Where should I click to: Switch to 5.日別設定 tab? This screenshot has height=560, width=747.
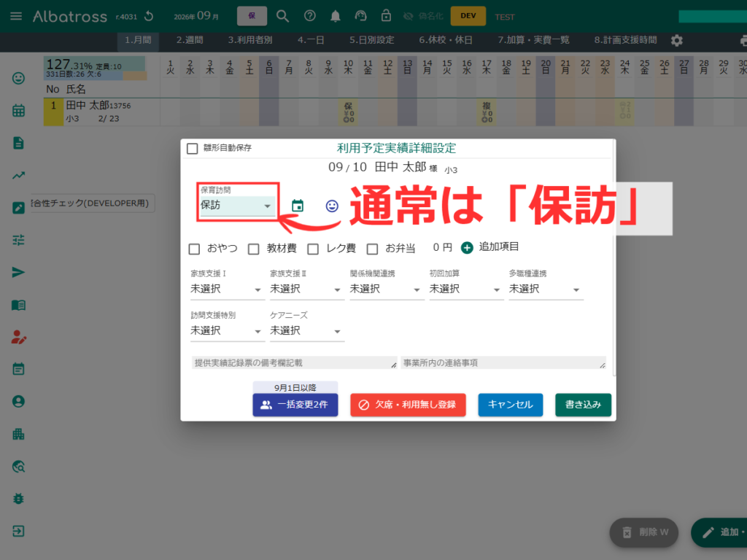pos(372,40)
